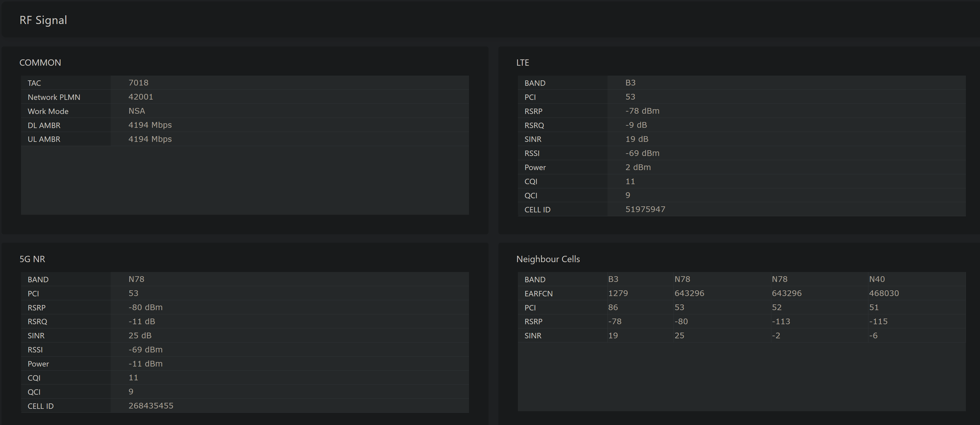Click the N40 neighbour band cell

877,279
